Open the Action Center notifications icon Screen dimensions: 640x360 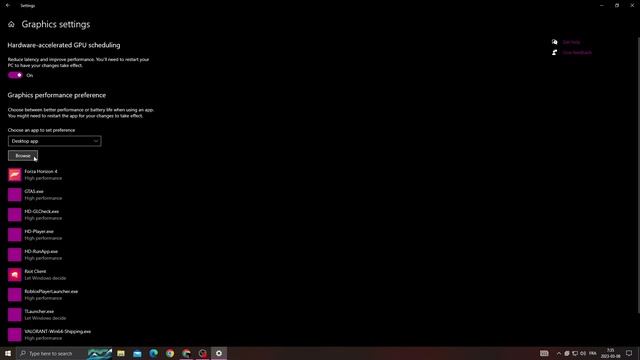(629, 353)
